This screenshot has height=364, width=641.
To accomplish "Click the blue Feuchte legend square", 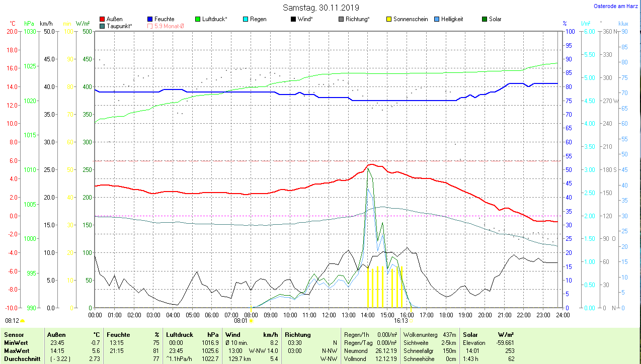I will pyautogui.click(x=150, y=19).
